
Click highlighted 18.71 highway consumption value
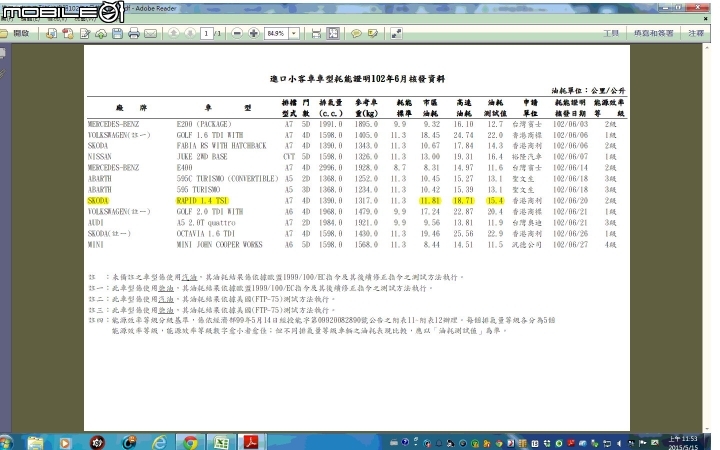[x=463, y=201]
